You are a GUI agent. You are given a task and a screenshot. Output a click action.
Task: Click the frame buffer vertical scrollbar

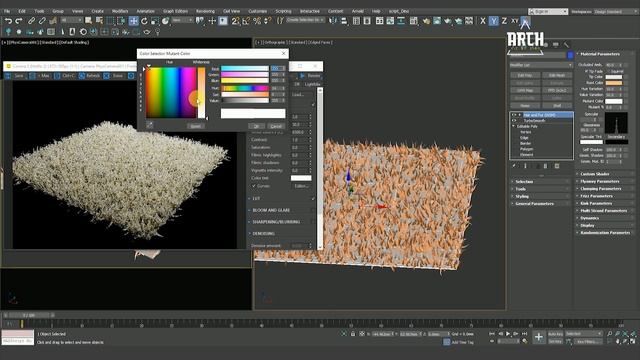320,167
